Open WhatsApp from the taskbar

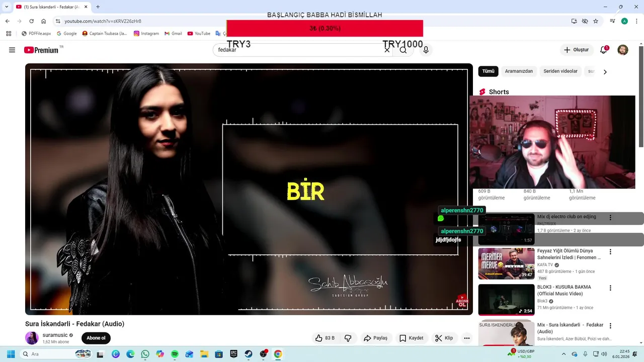pos(145,354)
